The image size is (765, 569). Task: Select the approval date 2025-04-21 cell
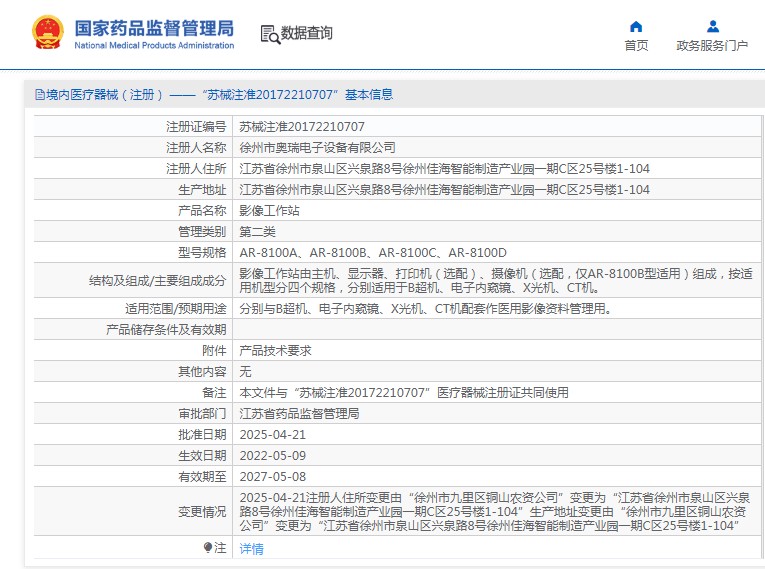click(272, 435)
